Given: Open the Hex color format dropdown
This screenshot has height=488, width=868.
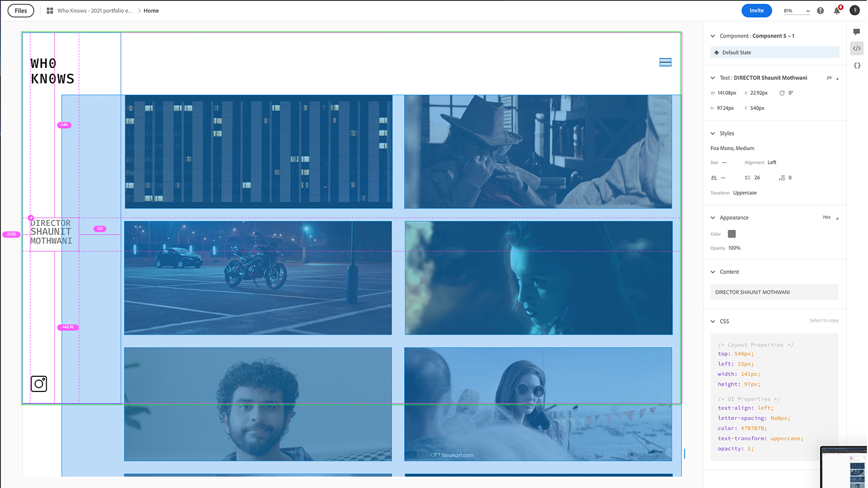Looking at the screenshot, I should (829, 217).
